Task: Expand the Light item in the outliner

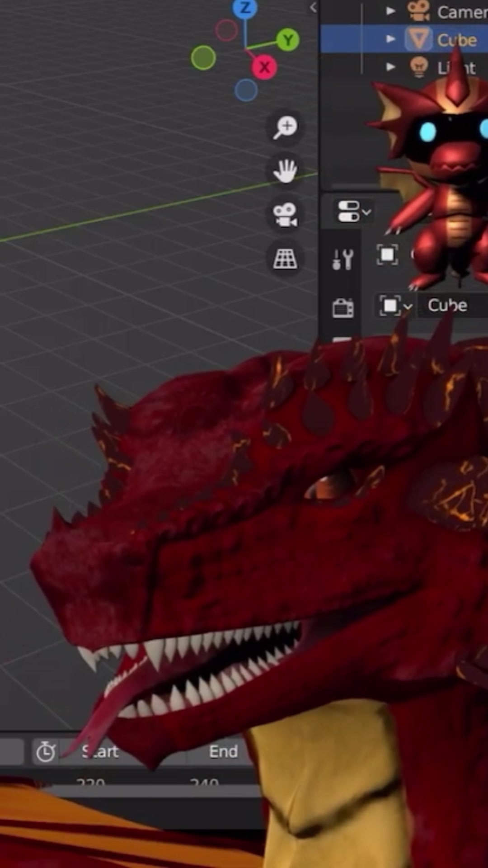Action: 390,67
